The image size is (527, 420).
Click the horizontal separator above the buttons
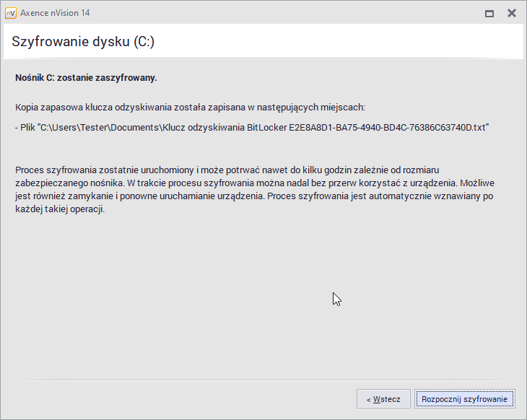click(263, 380)
